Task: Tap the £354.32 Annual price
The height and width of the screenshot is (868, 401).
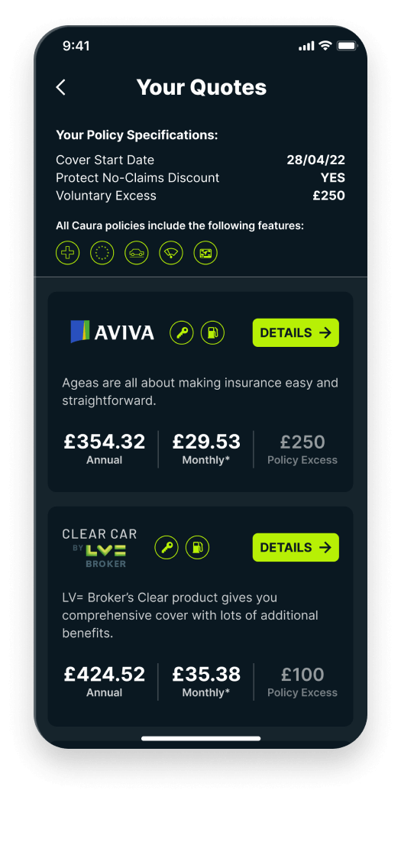Action: 104,449
